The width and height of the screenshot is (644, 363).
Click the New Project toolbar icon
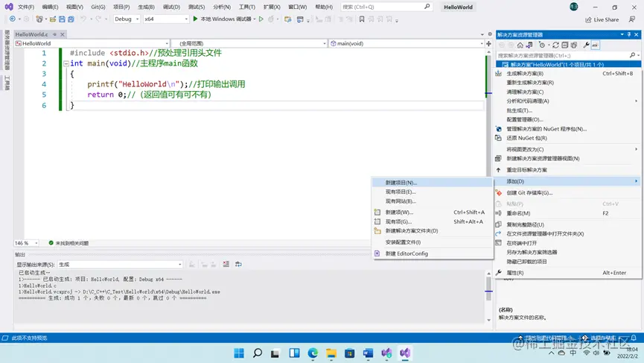[39, 19]
